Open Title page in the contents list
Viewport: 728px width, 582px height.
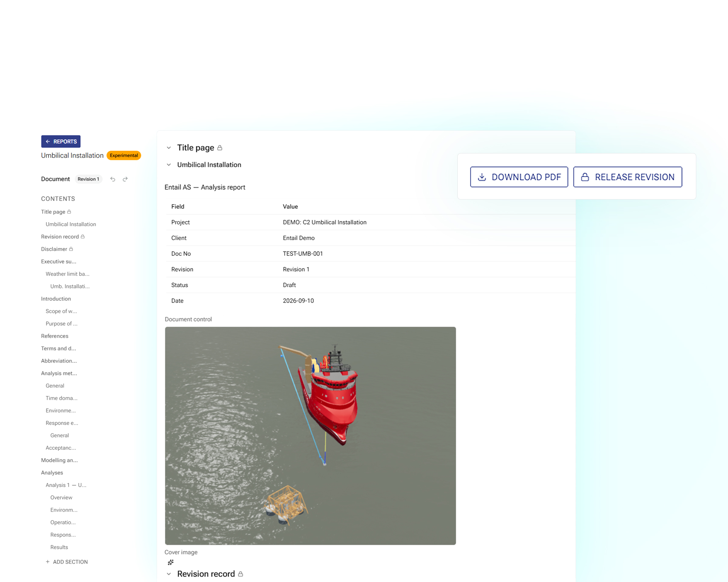click(53, 212)
